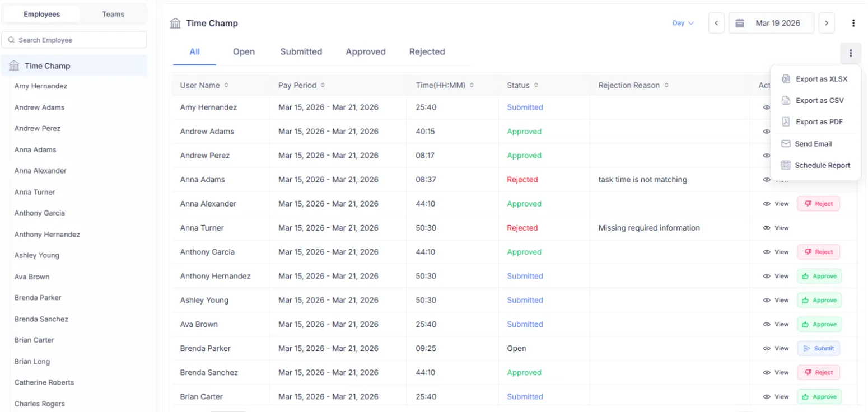
Task: Click the Send Email envelope icon
Action: click(786, 143)
